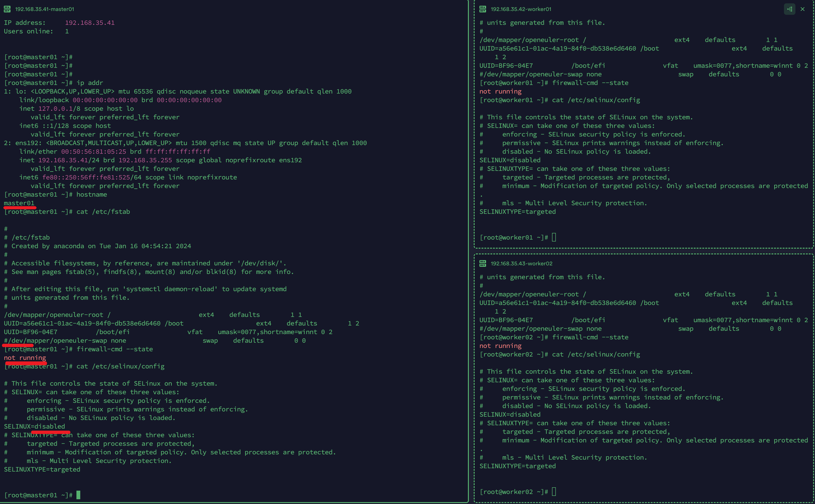The image size is (815, 504).
Task: Select the 192.168.35.42-worker01 pane title
Action: 520,9
